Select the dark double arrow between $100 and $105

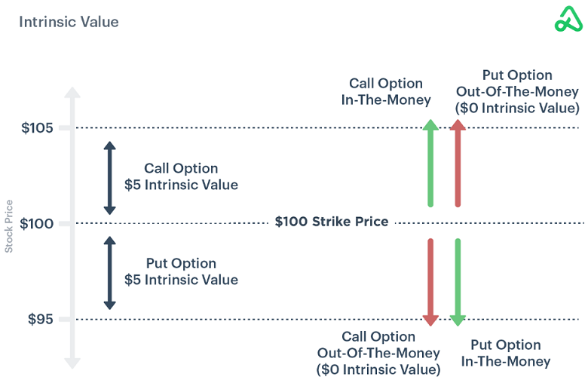coord(109,177)
